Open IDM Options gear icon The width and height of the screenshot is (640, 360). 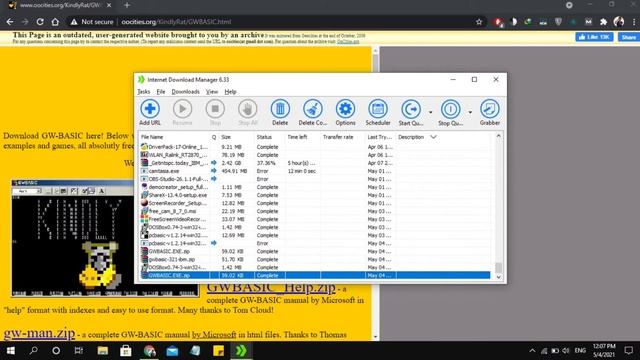pos(345,112)
